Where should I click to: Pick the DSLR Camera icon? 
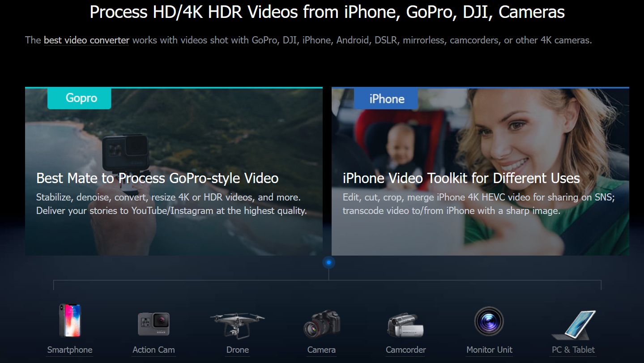click(322, 324)
